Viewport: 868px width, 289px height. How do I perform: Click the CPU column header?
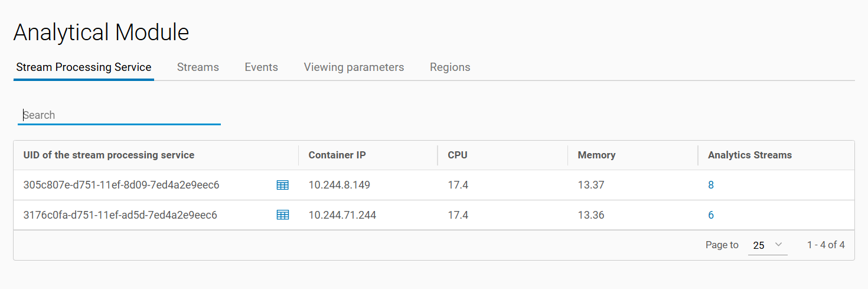pos(458,155)
